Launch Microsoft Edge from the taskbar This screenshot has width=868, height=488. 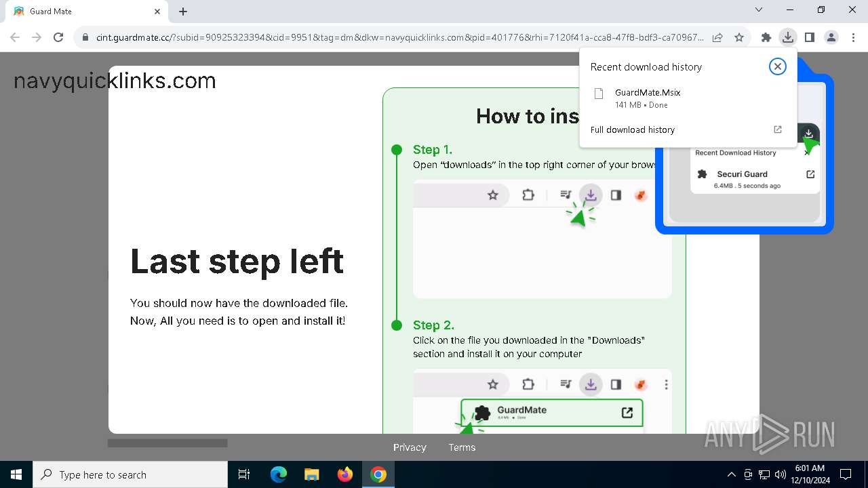tap(279, 474)
